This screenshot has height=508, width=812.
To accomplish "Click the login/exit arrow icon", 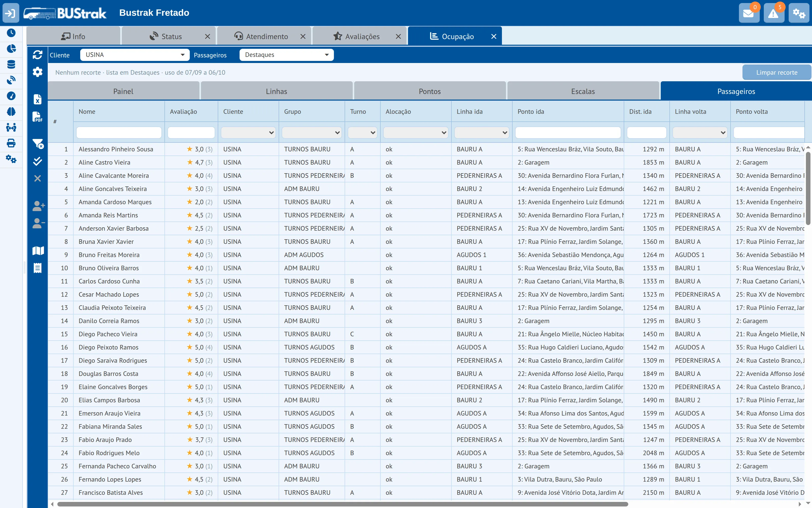I will point(11,13).
